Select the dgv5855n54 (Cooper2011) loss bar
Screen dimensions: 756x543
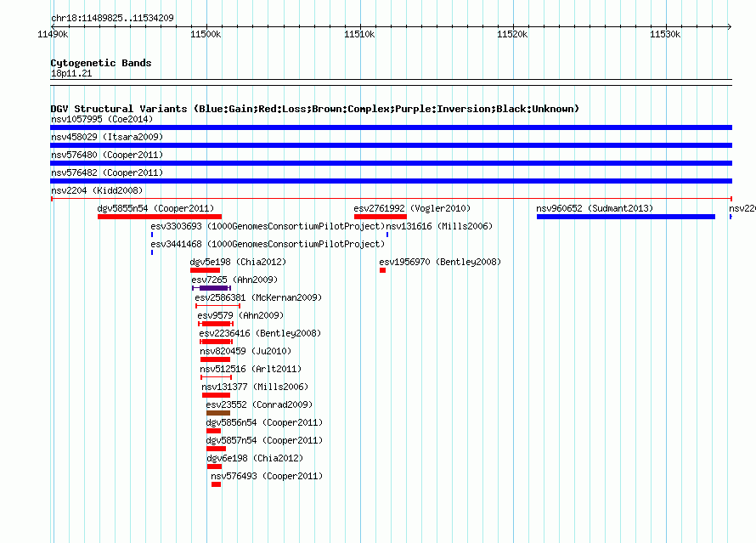coord(160,217)
